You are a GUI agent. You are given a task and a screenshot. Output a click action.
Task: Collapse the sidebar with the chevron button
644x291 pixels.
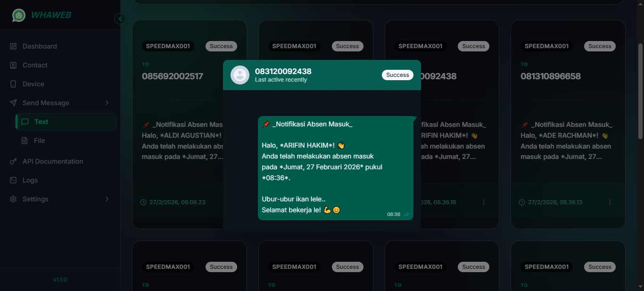coord(120,19)
